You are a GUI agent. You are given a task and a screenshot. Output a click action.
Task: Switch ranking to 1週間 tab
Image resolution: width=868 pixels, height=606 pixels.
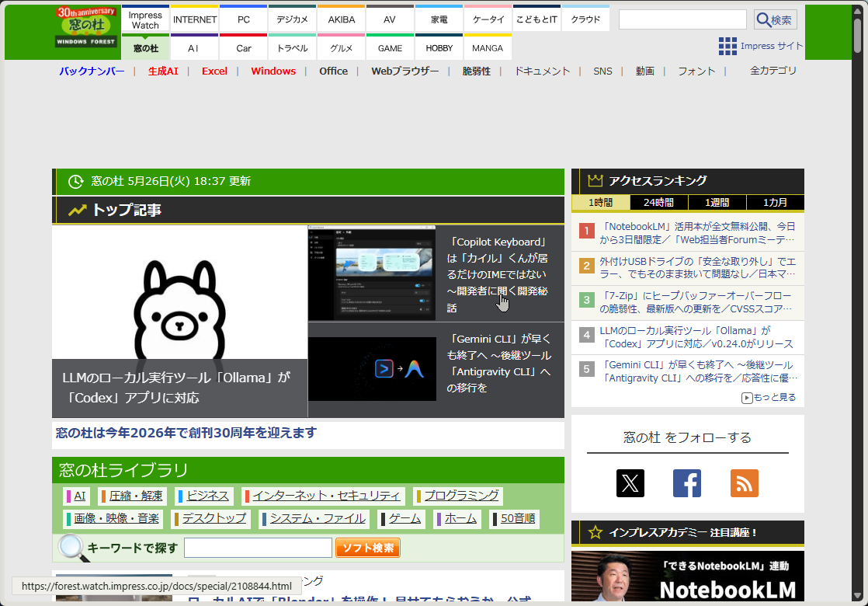(x=717, y=202)
